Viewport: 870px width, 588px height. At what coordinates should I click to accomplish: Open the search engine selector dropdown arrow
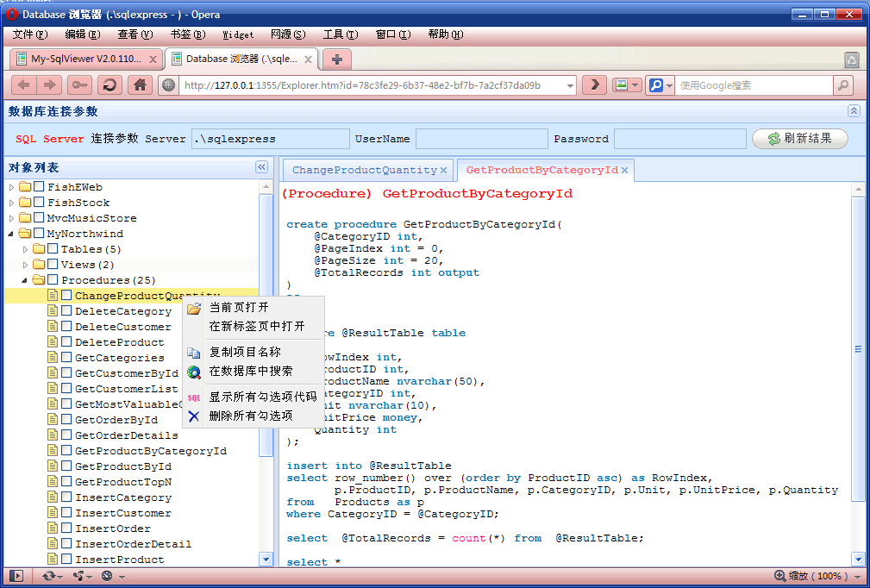669,85
